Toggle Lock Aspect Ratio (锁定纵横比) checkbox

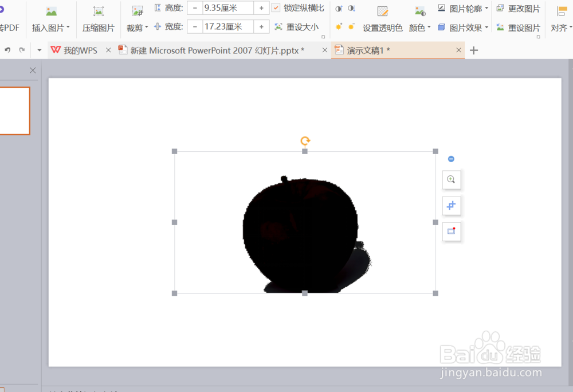(x=276, y=7)
